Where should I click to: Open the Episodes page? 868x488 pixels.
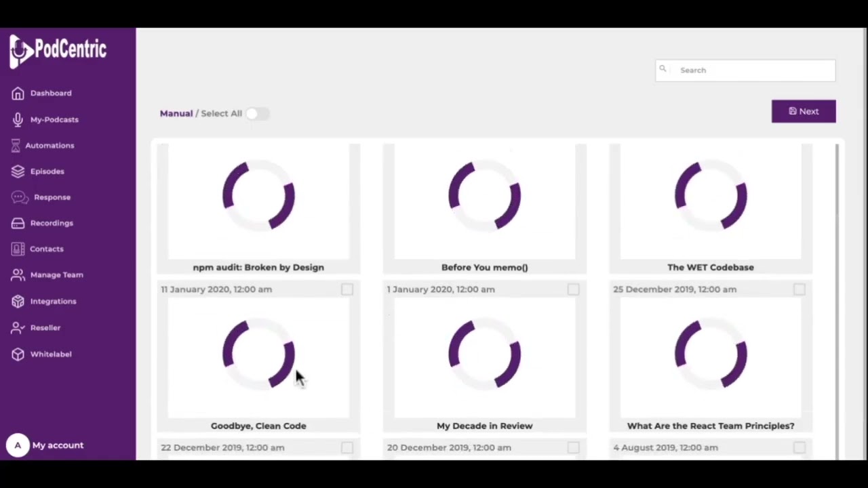[x=47, y=171]
